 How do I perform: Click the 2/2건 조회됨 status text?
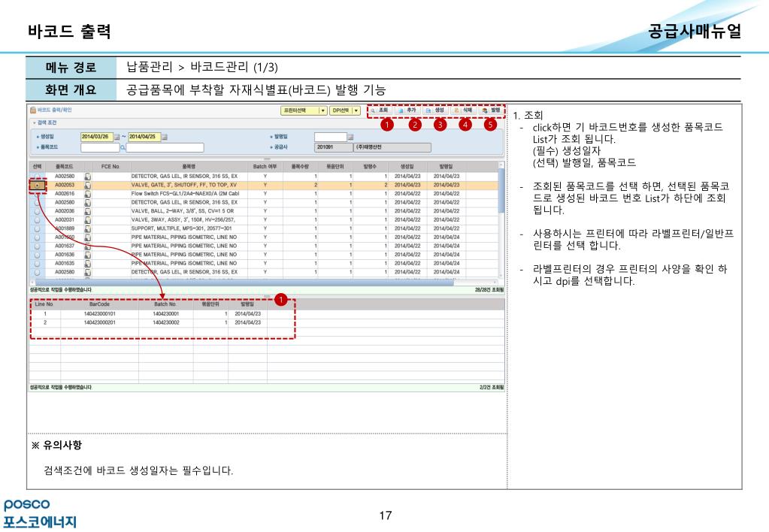tap(492, 388)
